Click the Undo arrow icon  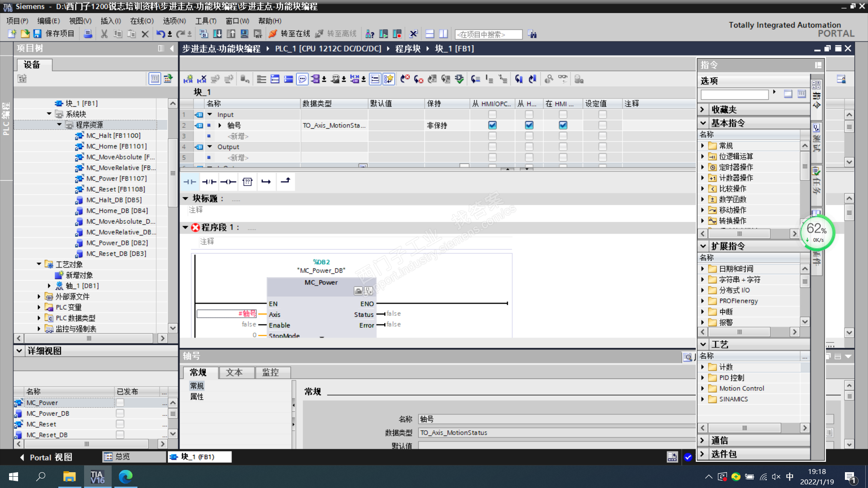click(160, 34)
